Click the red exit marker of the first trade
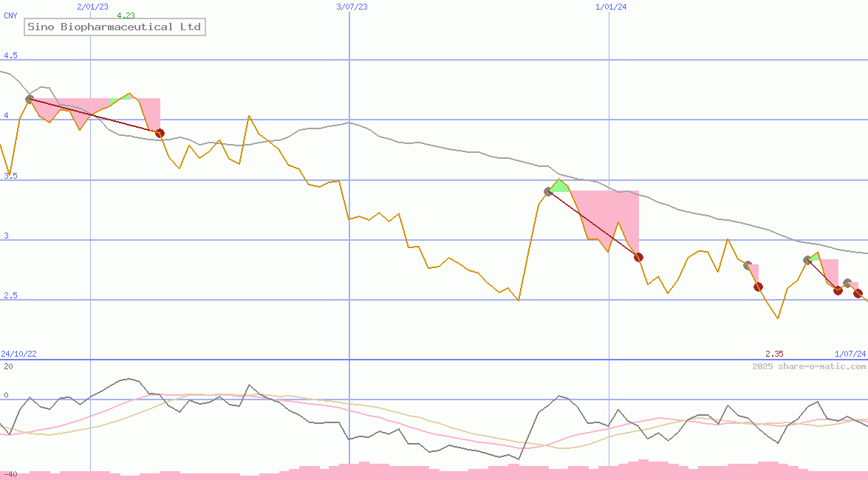This screenshot has height=480, width=868. tap(160, 133)
